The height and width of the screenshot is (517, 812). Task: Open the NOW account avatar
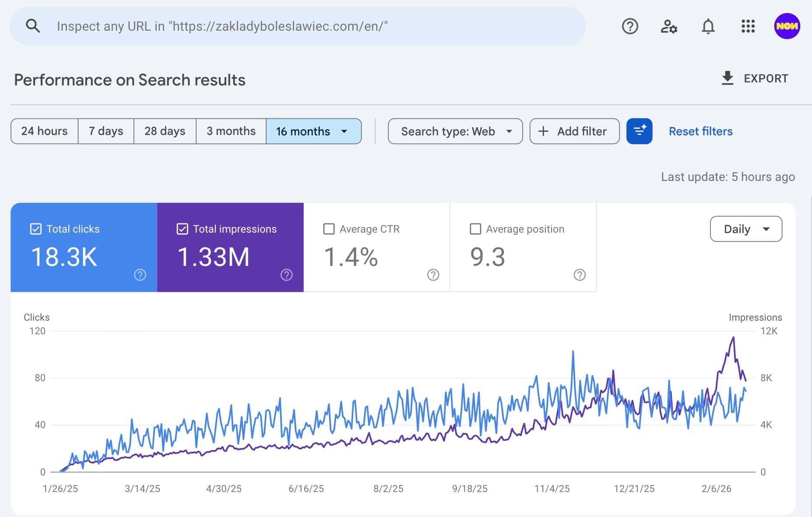point(787,26)
